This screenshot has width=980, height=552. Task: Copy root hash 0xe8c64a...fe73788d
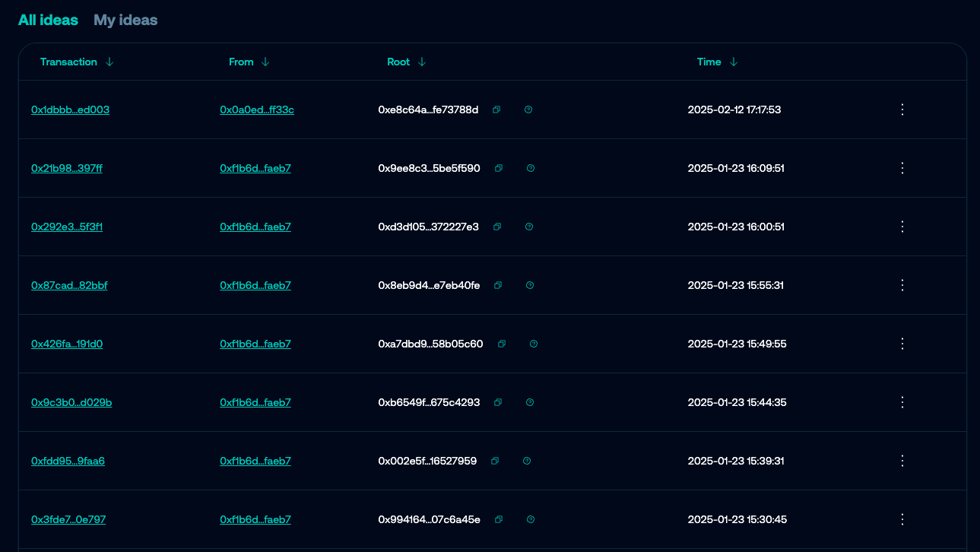point(496,109)
